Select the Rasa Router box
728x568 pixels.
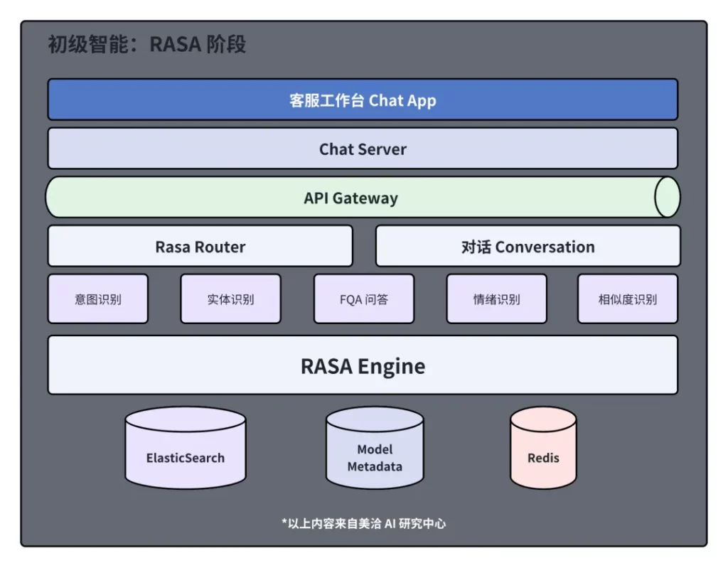tap(200, 246)
